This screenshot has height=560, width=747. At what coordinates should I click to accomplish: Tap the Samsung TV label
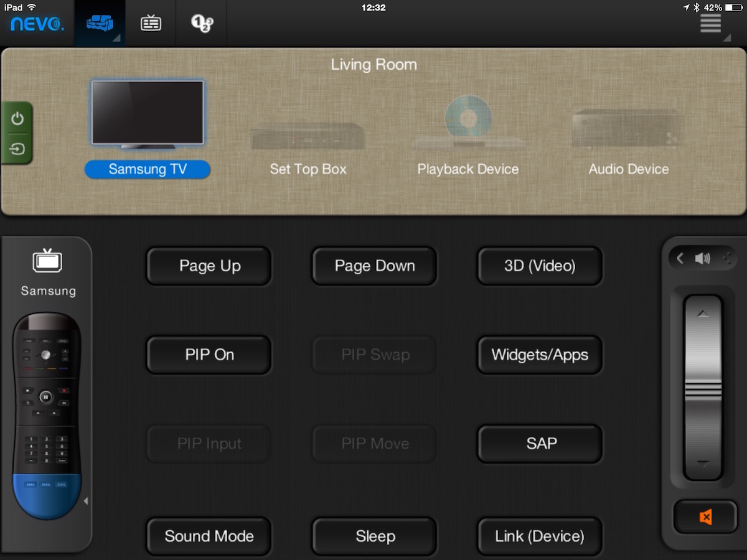tap(148, 169)
